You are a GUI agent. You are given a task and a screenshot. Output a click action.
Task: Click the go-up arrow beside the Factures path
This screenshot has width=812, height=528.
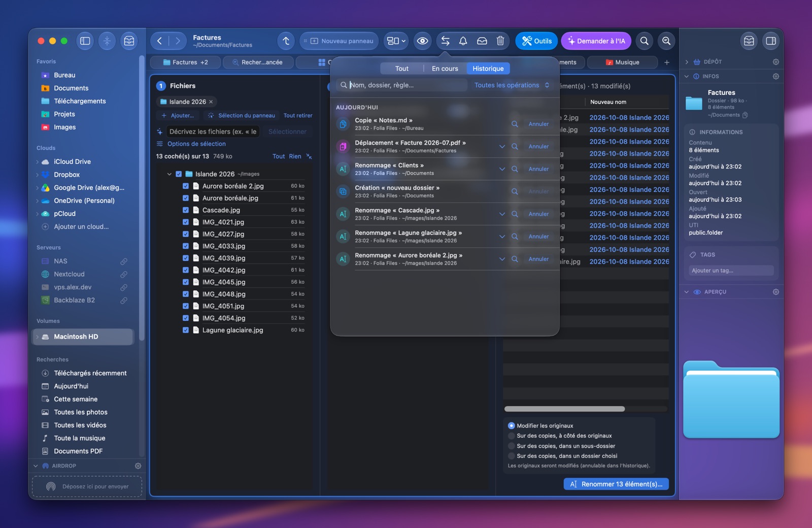click(x=286, y=41)
